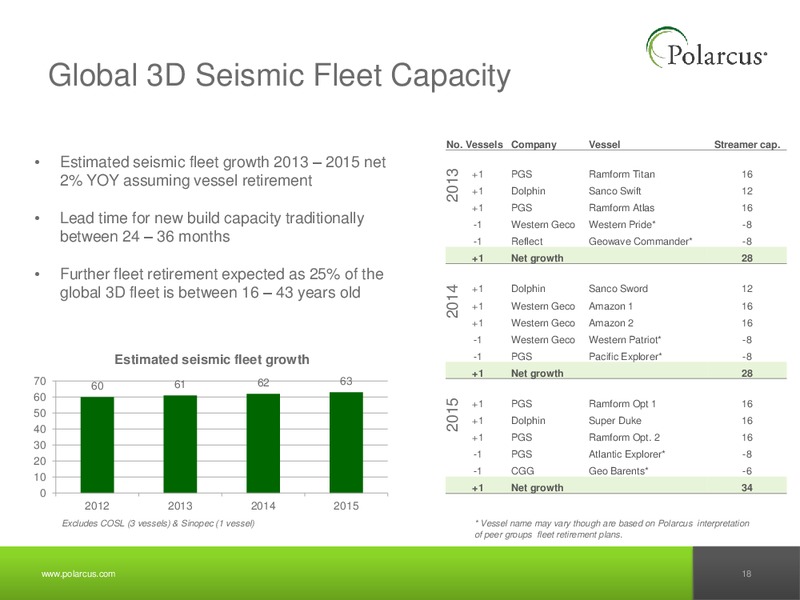Select data label 63 above the 2015 bar
The image size is (800, 600).
[346, 381]
